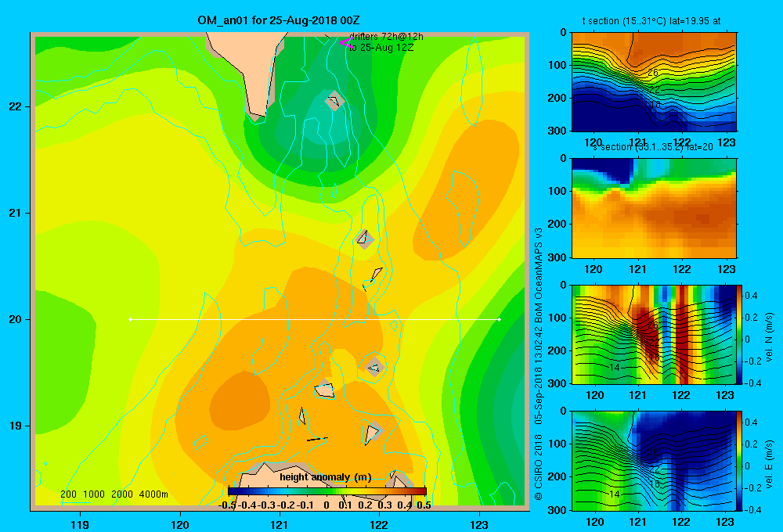Click the vertical CSIRO BoM OceanMAPS copyright text
The width and height of the screenshot is (783, 532).
(539, 364)
